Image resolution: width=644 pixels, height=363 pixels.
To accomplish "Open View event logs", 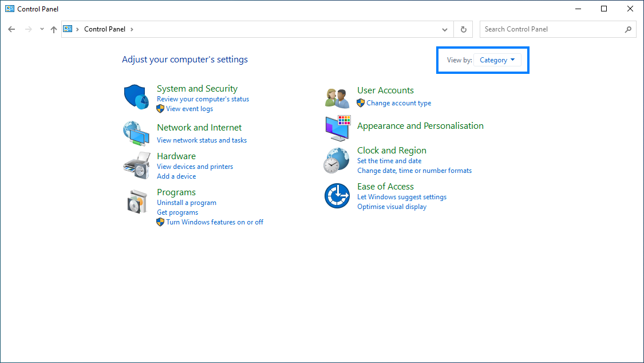I will tap(189, 108).
